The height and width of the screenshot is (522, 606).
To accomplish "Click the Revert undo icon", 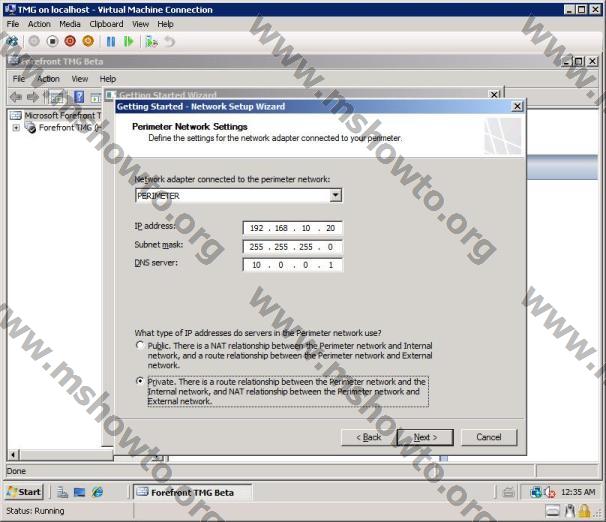I will 170,41.
